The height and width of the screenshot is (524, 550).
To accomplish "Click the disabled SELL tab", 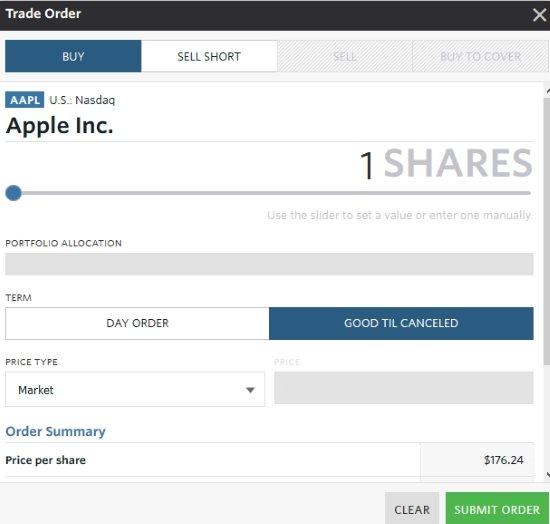I will (345, 56).
